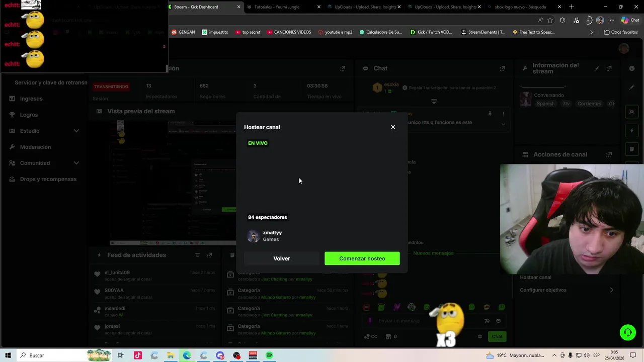Add page to favorites star
This screenshot has height=362, width=644.
pyautogui.click(x=550, y=20)
